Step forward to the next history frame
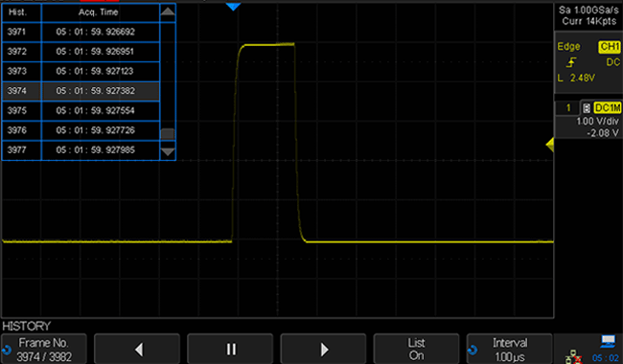This screenshot has height=364, width=623. (323, 349)
